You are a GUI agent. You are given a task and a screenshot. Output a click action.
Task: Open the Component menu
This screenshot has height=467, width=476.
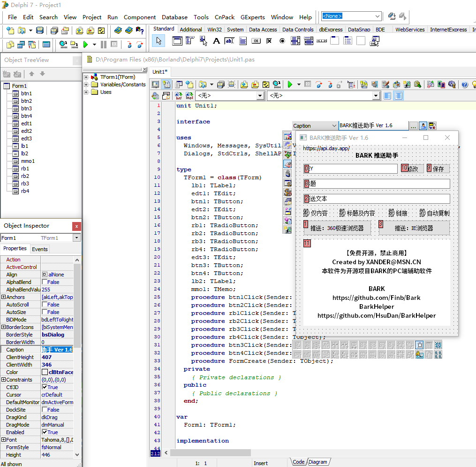(140, 17)
